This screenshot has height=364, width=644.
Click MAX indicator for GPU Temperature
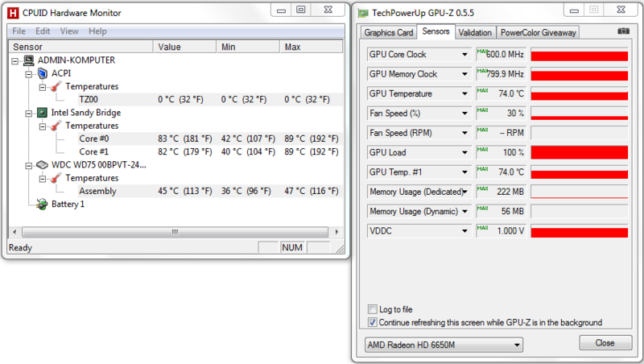(x=482, y=90)
